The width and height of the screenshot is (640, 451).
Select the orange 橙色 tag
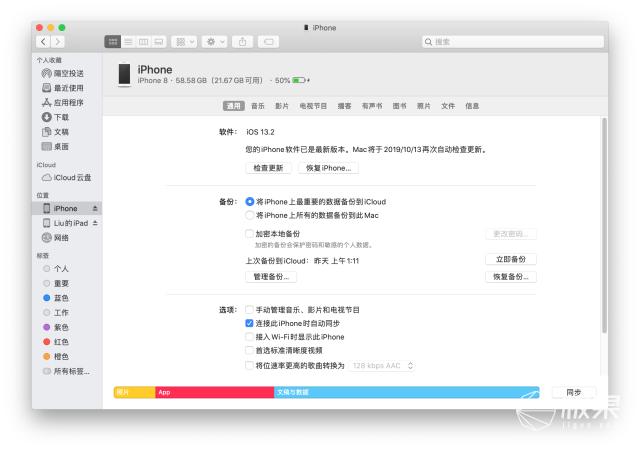56,357
